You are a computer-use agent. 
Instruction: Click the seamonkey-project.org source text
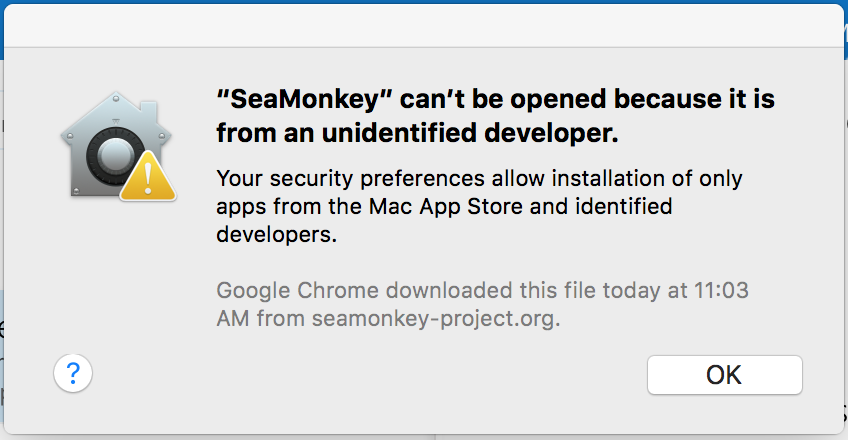click(x=436, y=319)
